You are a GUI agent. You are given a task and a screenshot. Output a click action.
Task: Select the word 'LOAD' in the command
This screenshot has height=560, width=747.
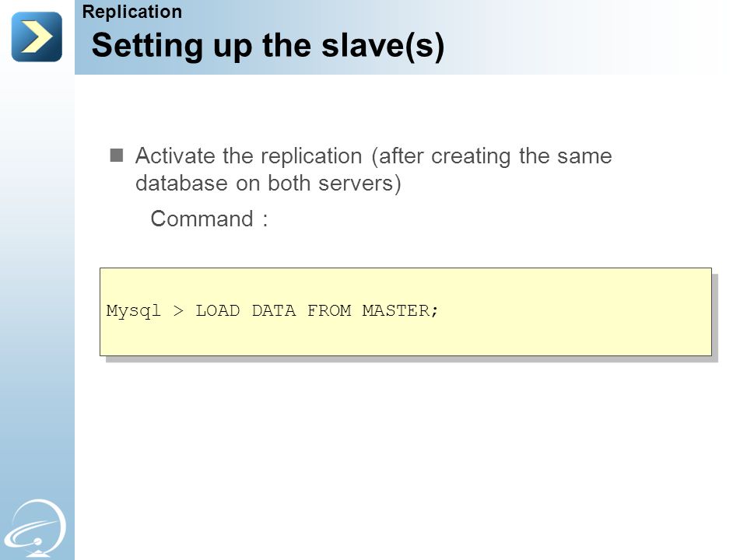(218, 311)
